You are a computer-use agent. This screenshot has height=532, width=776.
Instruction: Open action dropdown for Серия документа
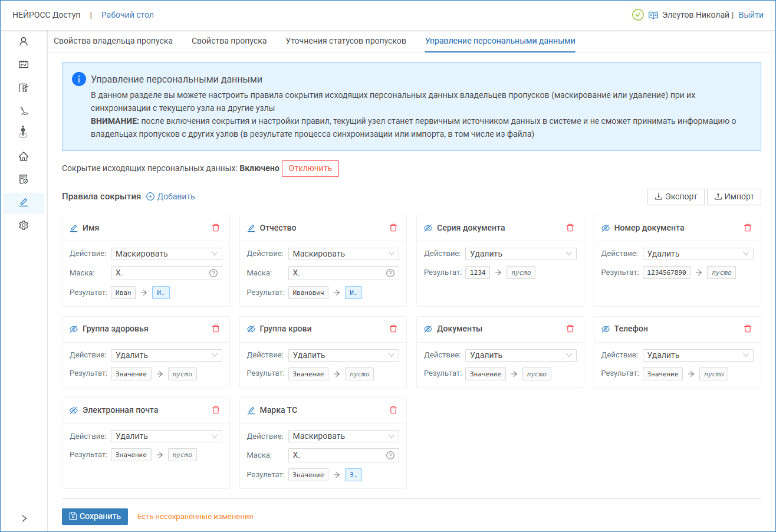click(521, 254)
